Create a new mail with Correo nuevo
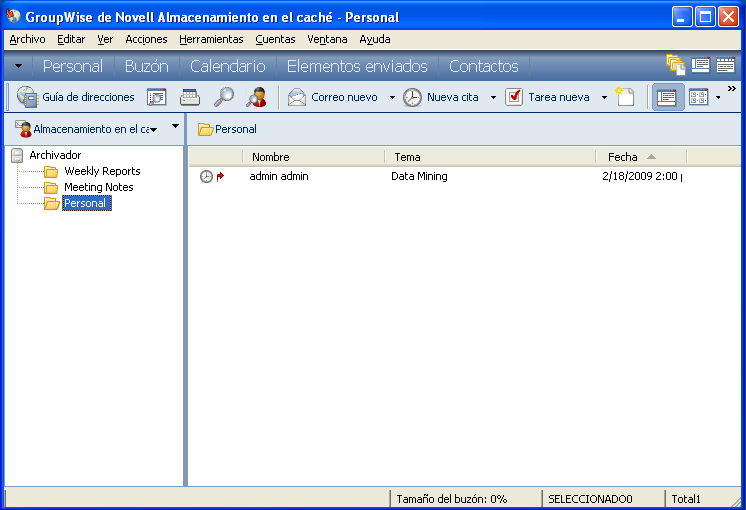Screen dimensions: 746x510 pyautogui.click(x=333, y=97)
